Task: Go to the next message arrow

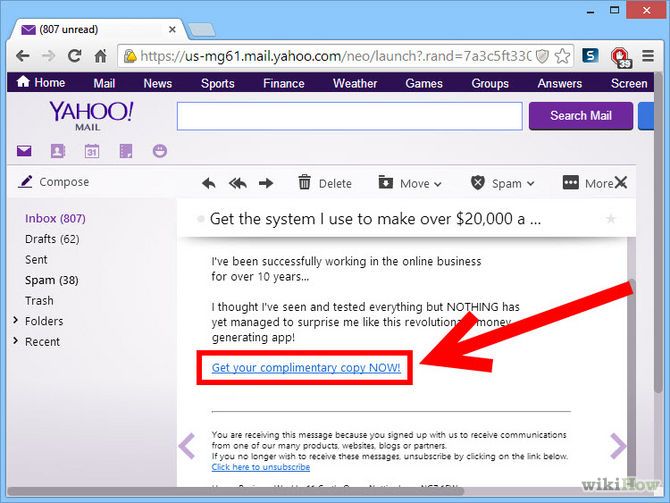Action: 618,446
